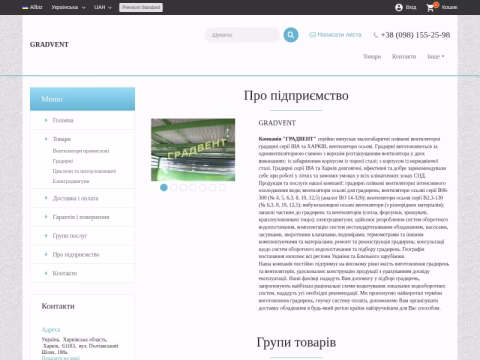Expand the Інше navigation dropdown
Viewport: 480px width, 360px height.
coord(436,57)
